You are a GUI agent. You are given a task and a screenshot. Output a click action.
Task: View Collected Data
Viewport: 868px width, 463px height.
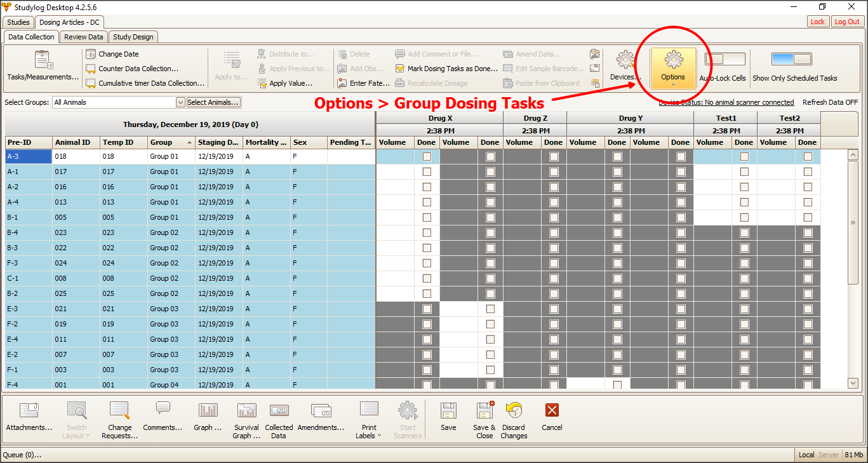coord(279,420)
